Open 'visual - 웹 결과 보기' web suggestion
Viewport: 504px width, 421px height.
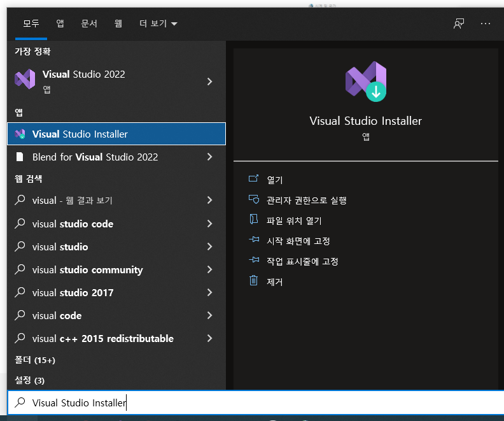[x=116, y=201]
